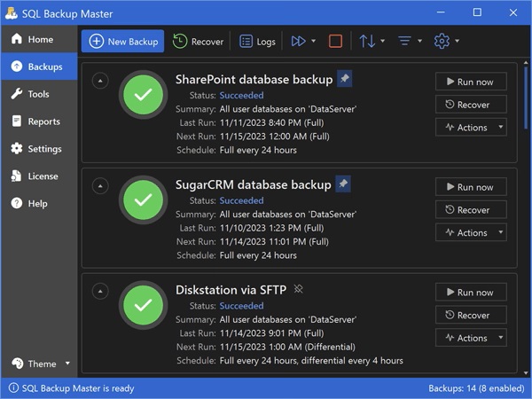Open the gear settings dropdown arrow
532x399 pixels.
[457, 41]
